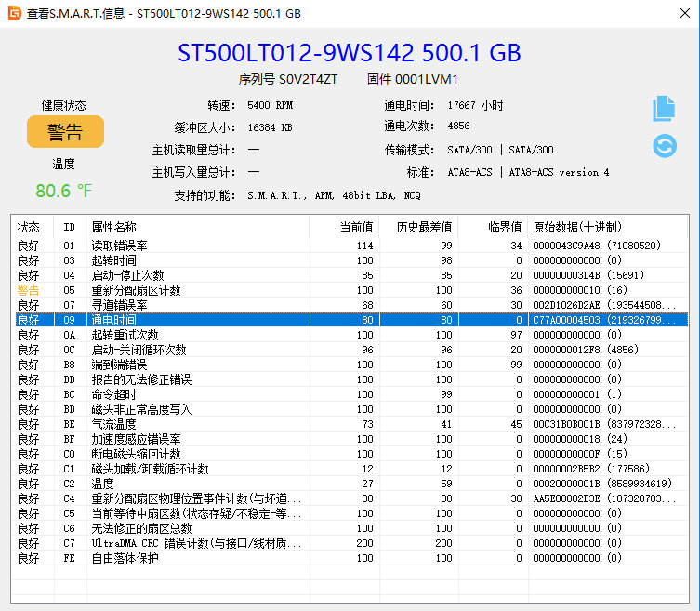
Task: Select the highlighted 通电时间 attribute row
Action: pos(351,320)
